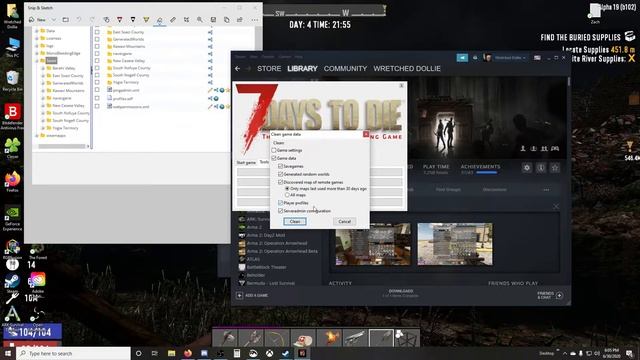Open the Steam account name dropdown
This screenshot has width=640, height=360.
coord(510,58)
